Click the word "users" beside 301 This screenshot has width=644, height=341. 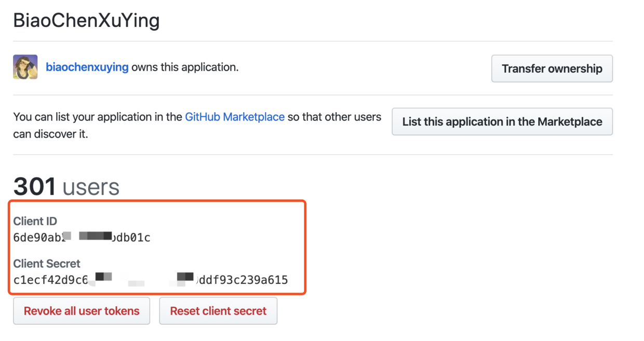tap(91, 187)
